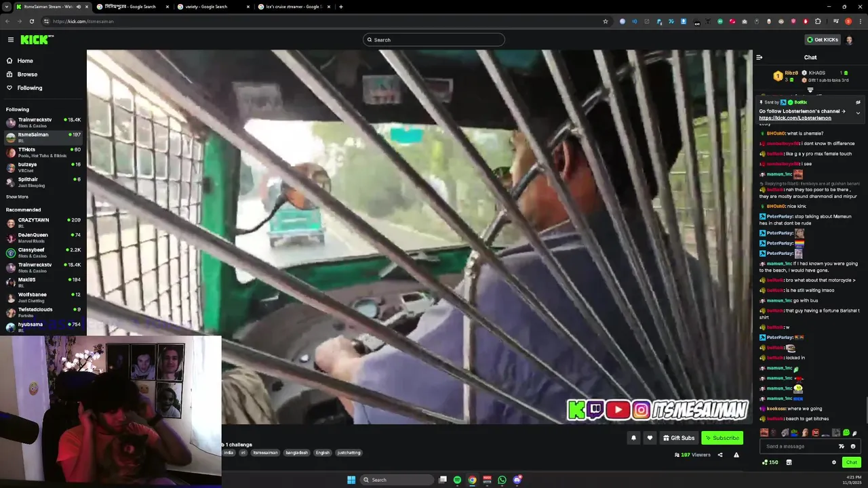Open the tab search dropdown
This screenshot has width=868, height=488.
click(x=6, y=7)
